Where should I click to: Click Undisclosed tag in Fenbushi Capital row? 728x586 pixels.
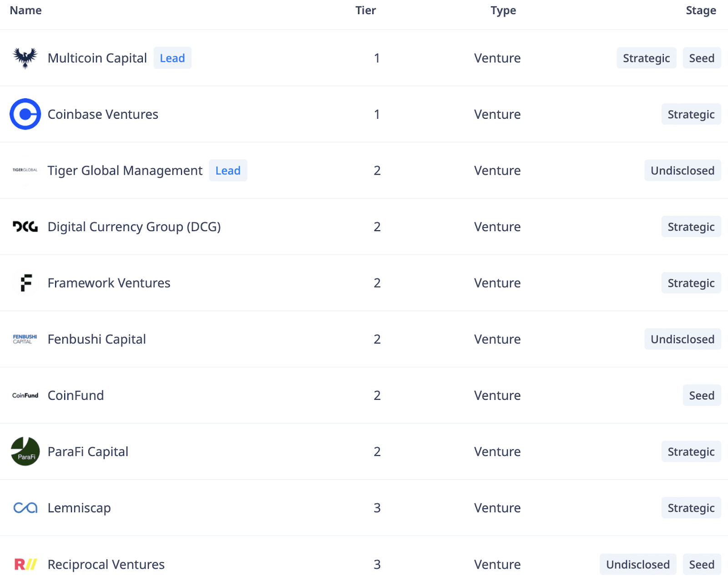[x=682, y=339]
